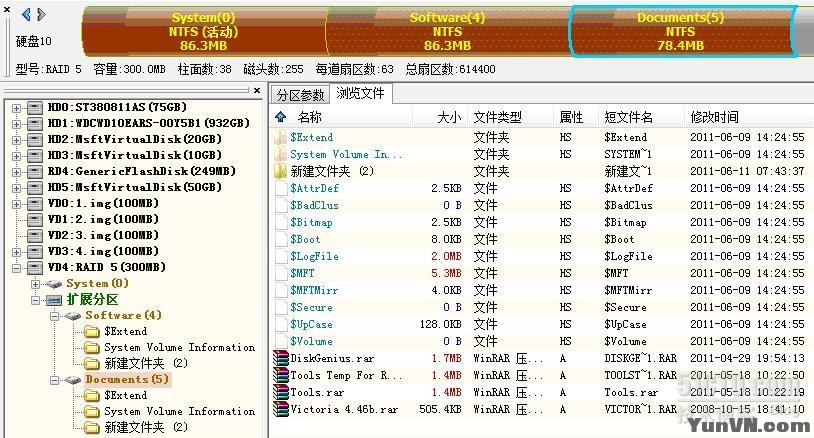Click the System(0) partition icon in tree
The height and width of the screenshot is (438, 814).
[x=53, y=284]
